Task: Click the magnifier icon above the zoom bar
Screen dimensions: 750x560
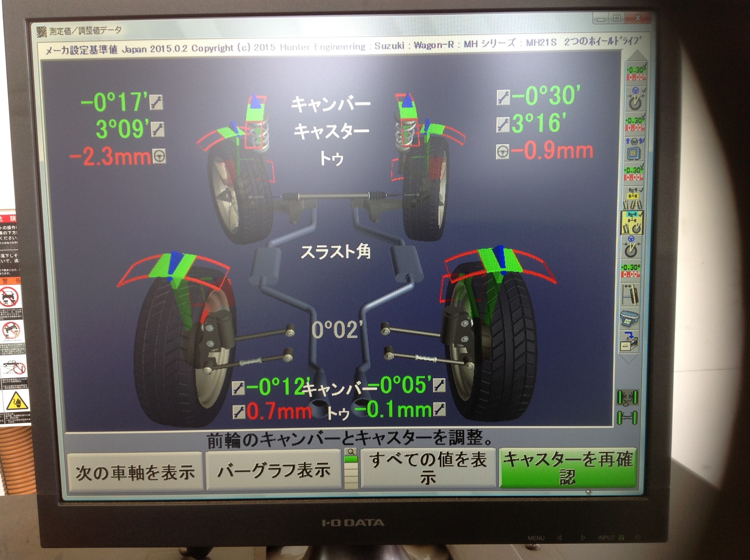Action: 351,452
